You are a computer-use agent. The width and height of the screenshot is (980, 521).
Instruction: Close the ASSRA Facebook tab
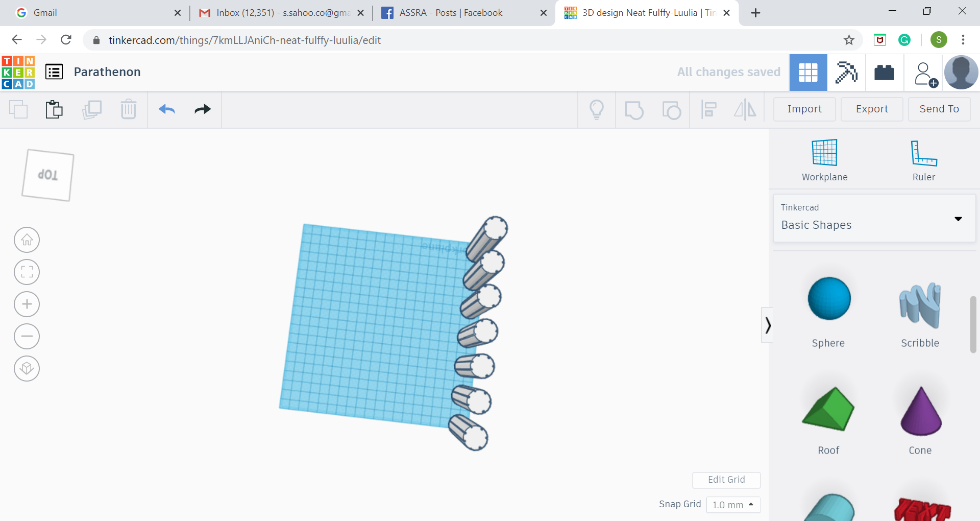[544, 13]
